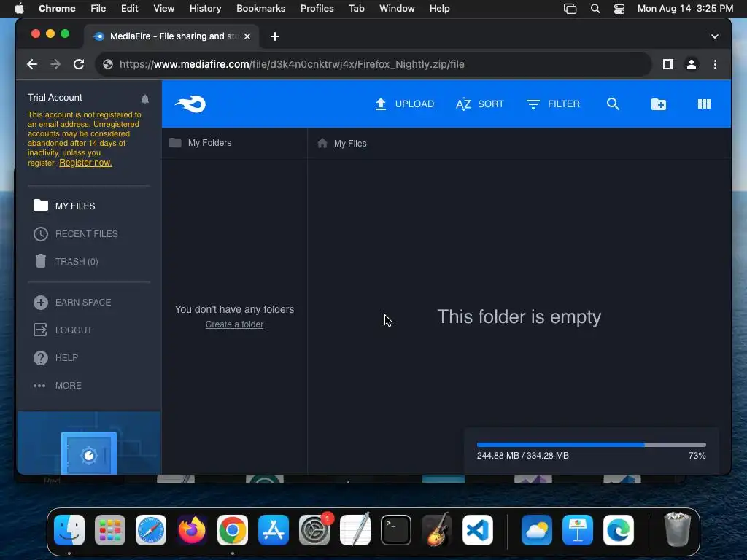Click the site info icon in address bar
This screenshot has height=560, width=747.
(108, 64)
